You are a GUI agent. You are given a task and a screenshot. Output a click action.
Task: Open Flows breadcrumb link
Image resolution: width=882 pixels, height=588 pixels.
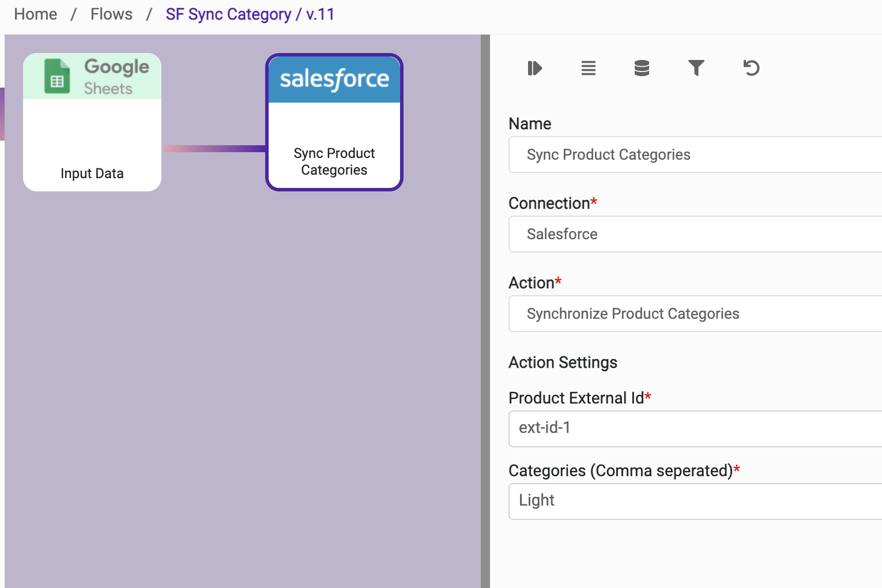tap(111, 14)
